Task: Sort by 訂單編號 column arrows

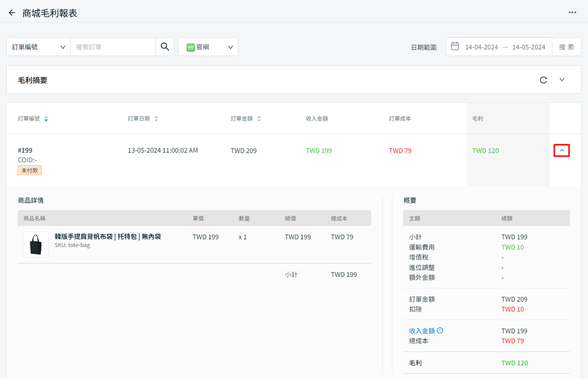Action: click(x=46, y=119)
